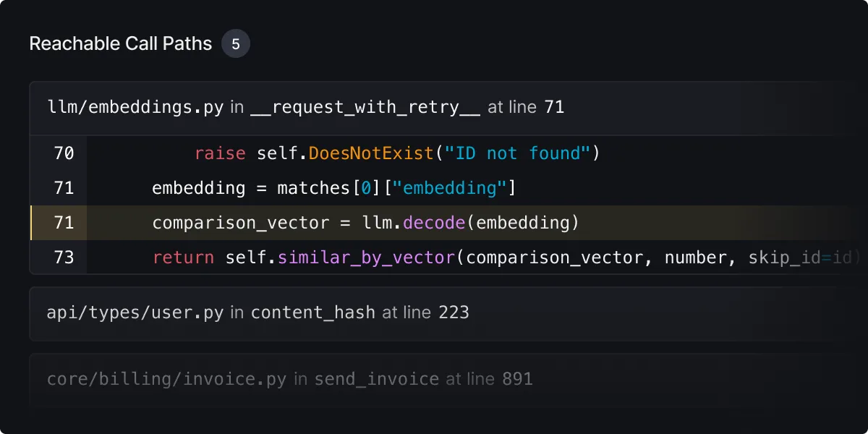Click the "5" call path count badge
Screen dimensions: 868x434
click(x=235, y=43)
